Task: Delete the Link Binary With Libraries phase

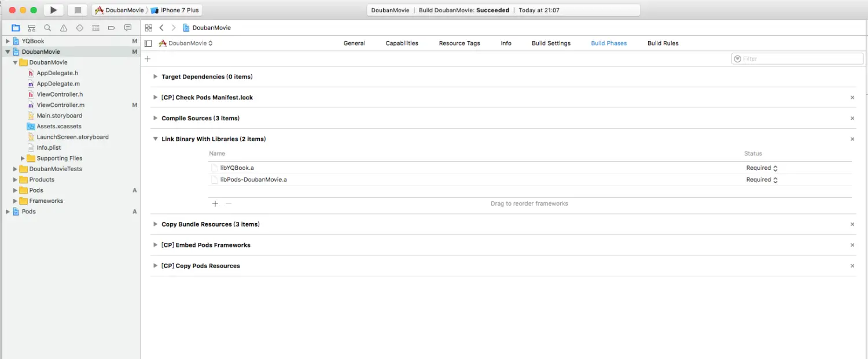Action: click(x=852, y=139)
